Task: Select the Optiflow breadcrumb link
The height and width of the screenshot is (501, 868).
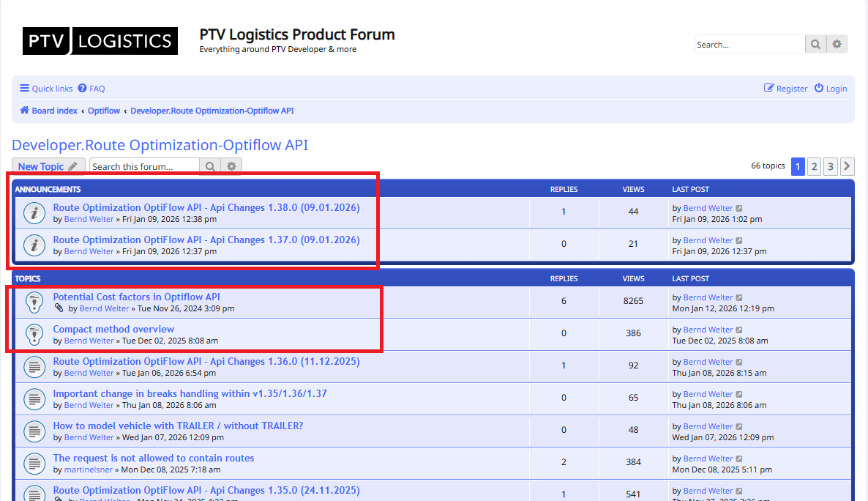Action: tap(104, 111)
